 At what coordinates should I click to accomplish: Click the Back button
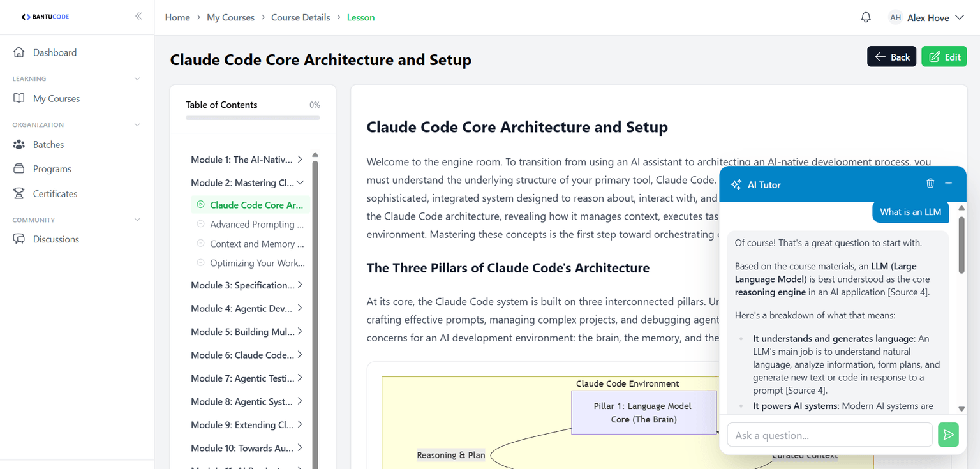891,57
